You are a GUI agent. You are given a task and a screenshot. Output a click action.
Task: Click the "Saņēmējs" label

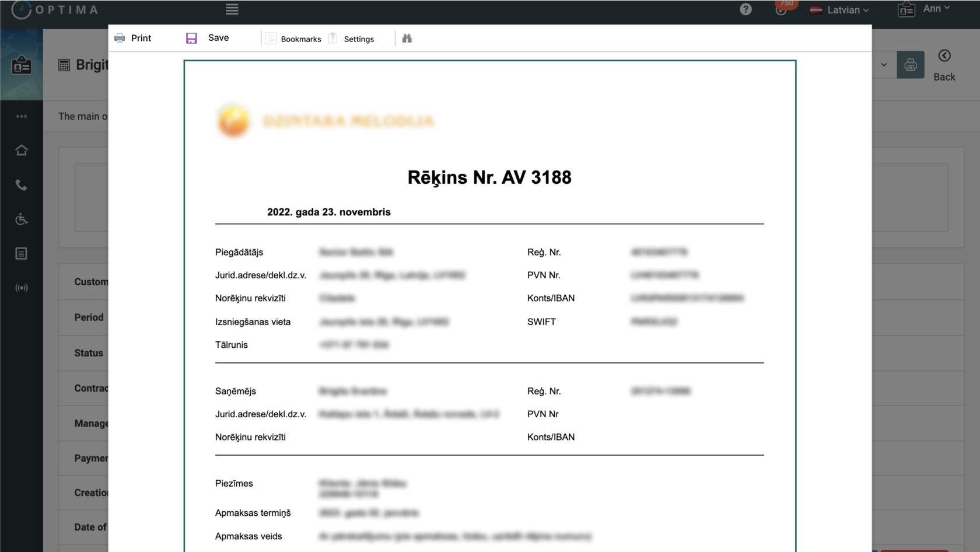point(236,392)
